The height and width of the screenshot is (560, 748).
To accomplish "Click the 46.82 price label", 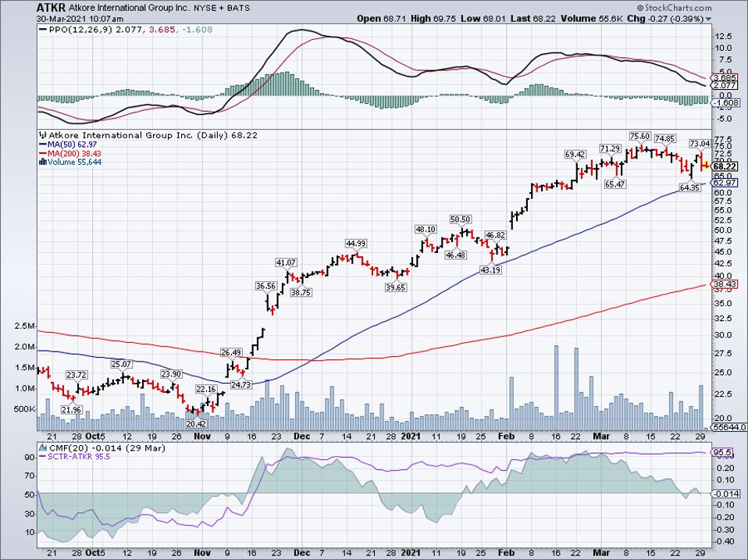I will coord(495,234).
